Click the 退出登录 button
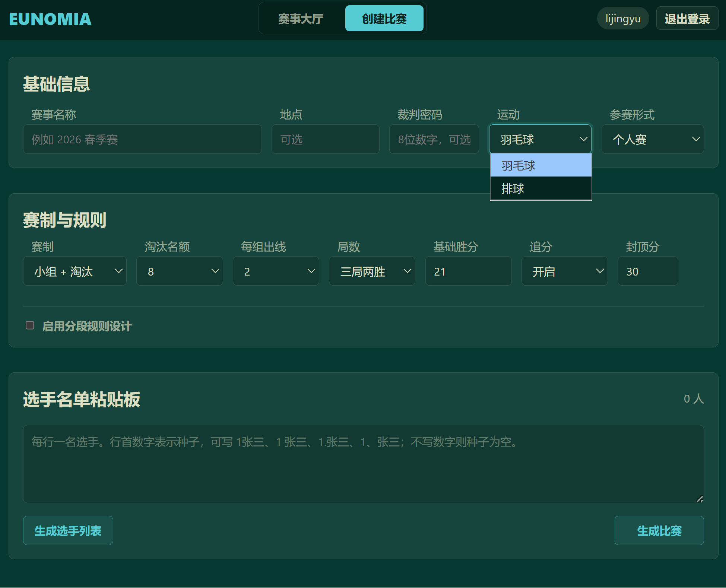Viewport: 726px width, 588px height. (x=687, y=19)
